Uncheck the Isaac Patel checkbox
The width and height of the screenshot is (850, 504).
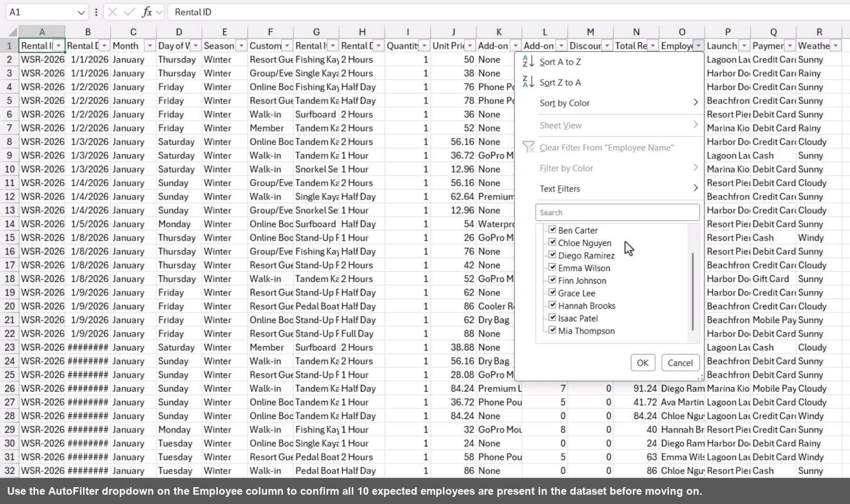pyautogui.click(x=552, y=318)
